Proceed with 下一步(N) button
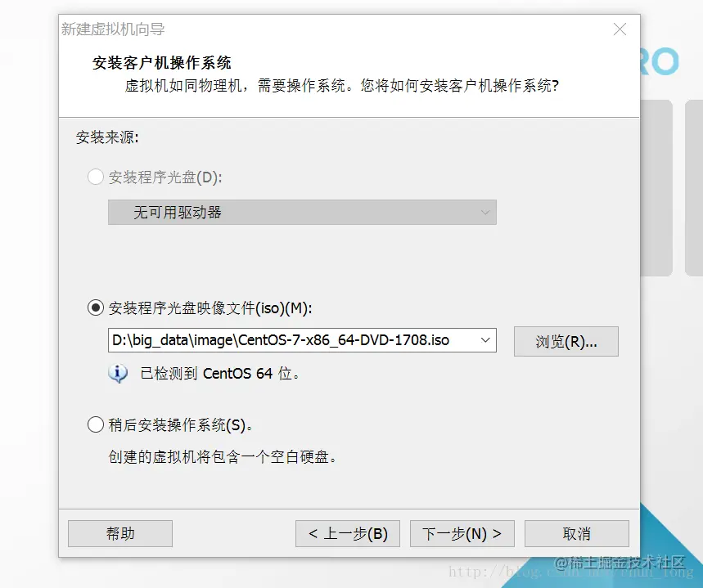 coord(462,533)
